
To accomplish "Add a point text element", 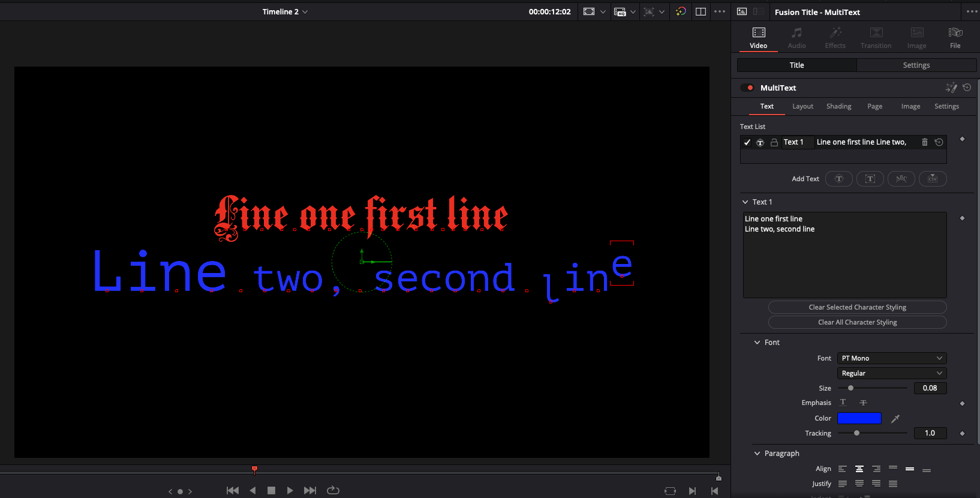I will coord(839,179).
